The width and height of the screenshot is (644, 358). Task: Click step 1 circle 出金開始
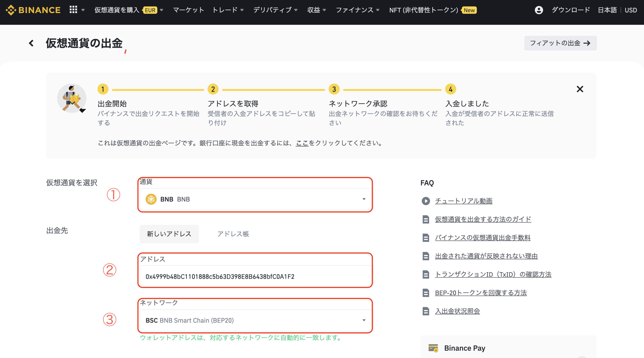[103, 89]
